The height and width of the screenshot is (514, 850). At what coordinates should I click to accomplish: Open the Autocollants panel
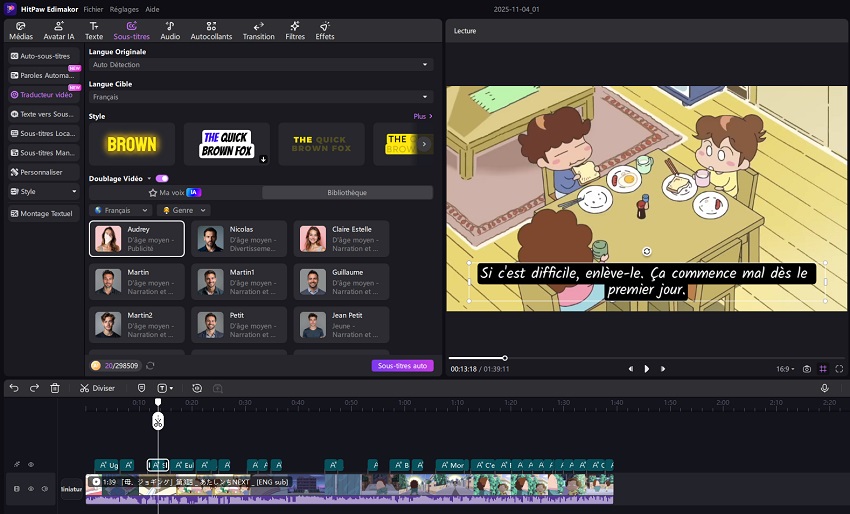click(x=211, y=31)
